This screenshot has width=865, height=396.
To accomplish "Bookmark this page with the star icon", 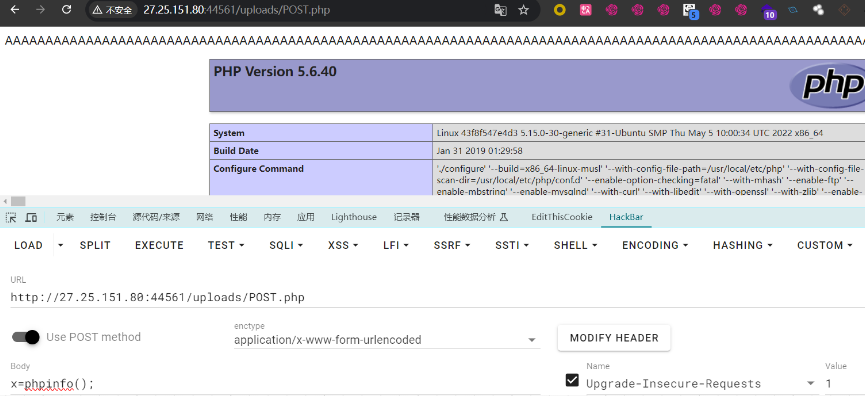I will 524,10.
